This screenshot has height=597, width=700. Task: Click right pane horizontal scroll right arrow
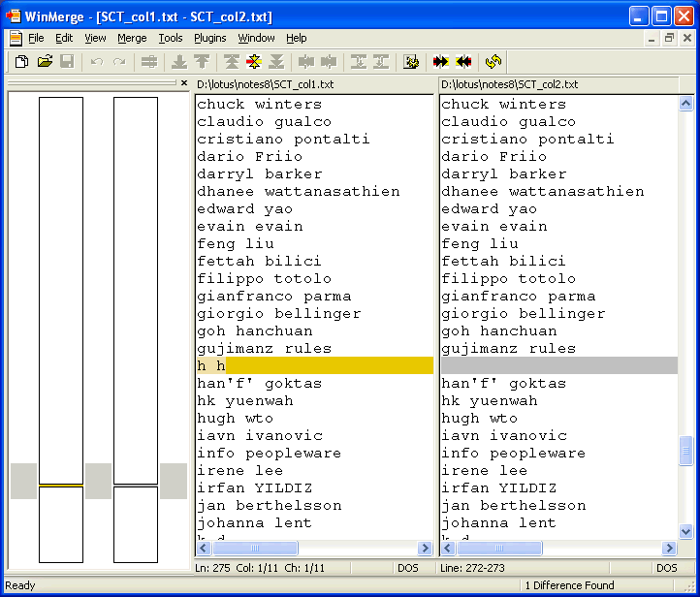[x=669, y=548]
